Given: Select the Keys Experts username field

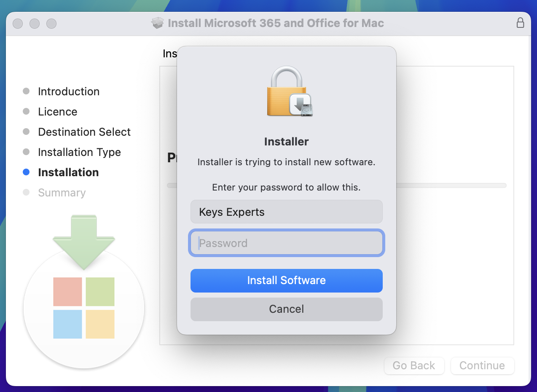Looking at the screenshot, I should point(286,212).
